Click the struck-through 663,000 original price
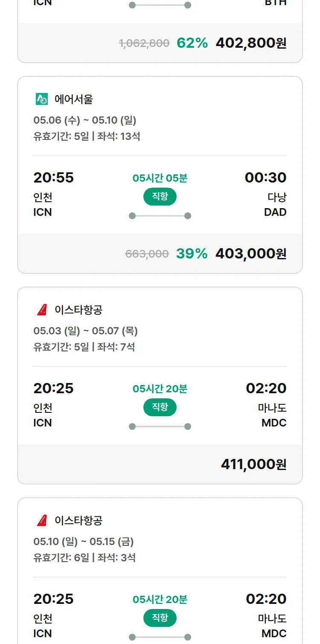This screenshot has height=644, width=320. (x=147, y=254)
